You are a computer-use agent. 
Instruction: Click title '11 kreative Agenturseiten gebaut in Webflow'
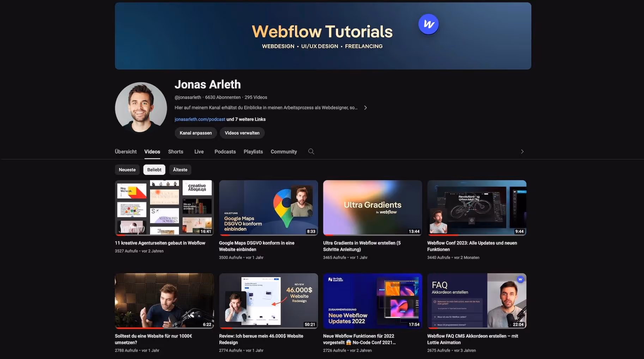[160, 243]
